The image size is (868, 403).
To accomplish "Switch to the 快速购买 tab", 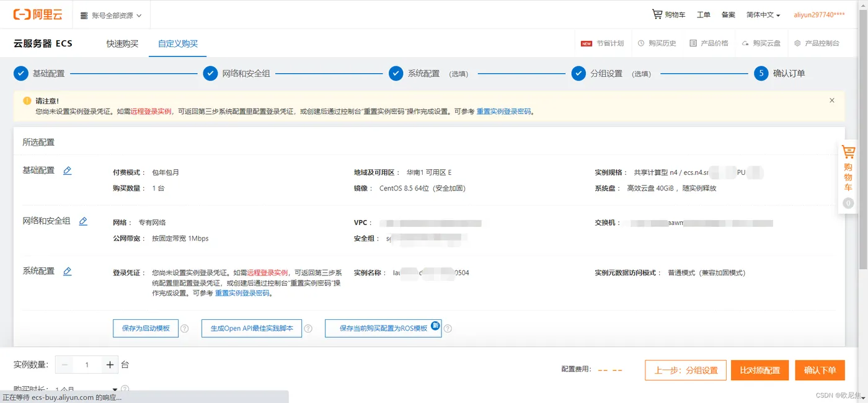I will (x=122, y=43).
